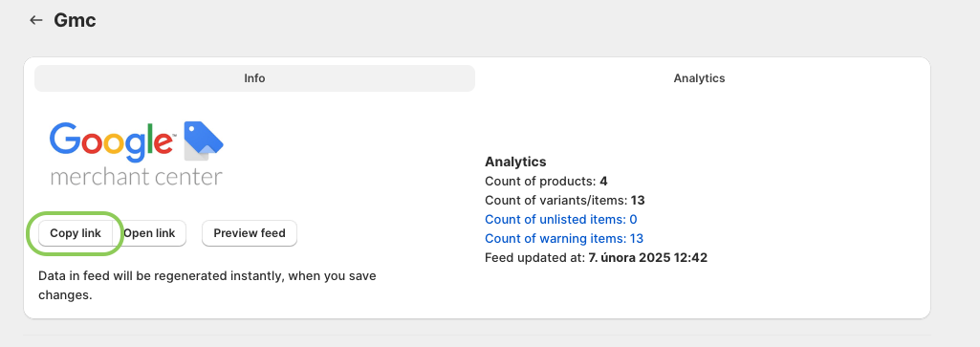Select the bold Analytics heading
This screenshot has height=347, width=980.
point(515,162)
